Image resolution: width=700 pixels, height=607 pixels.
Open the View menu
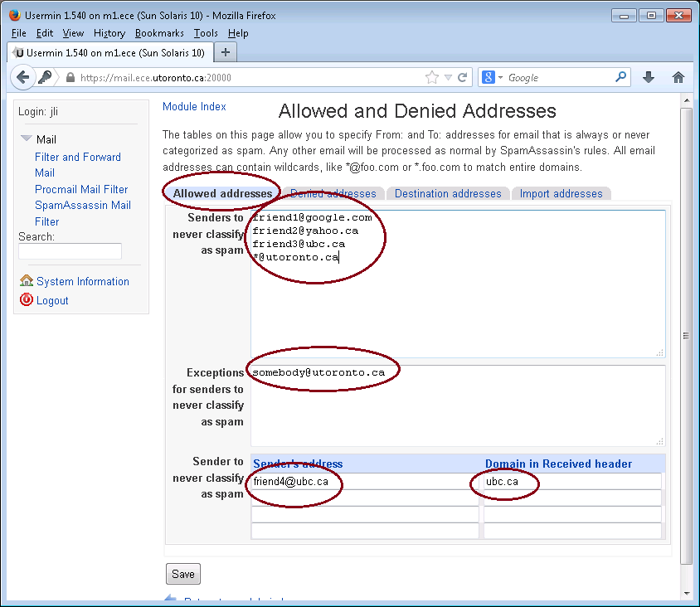(73, 33)
